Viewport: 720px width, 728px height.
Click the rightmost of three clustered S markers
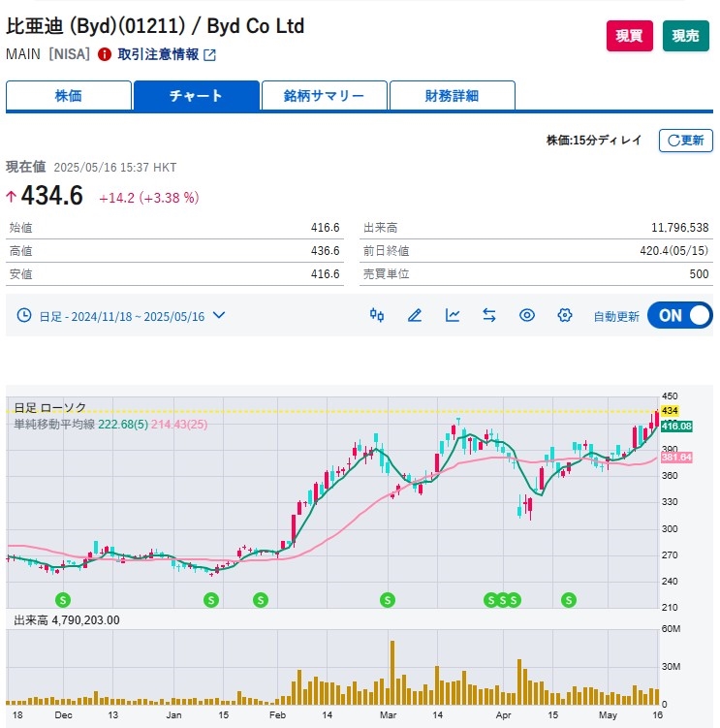pyautogui.click(x=514, y=600)
